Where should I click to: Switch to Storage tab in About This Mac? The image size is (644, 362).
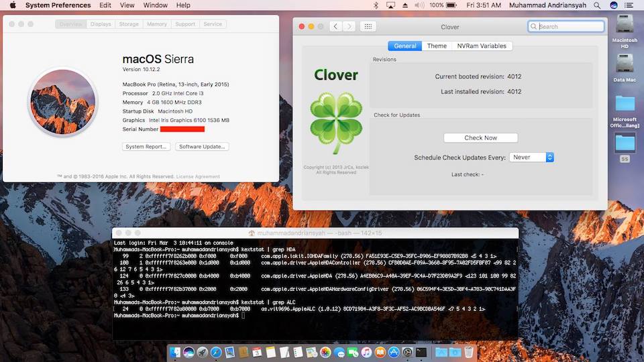click(129, 24)
